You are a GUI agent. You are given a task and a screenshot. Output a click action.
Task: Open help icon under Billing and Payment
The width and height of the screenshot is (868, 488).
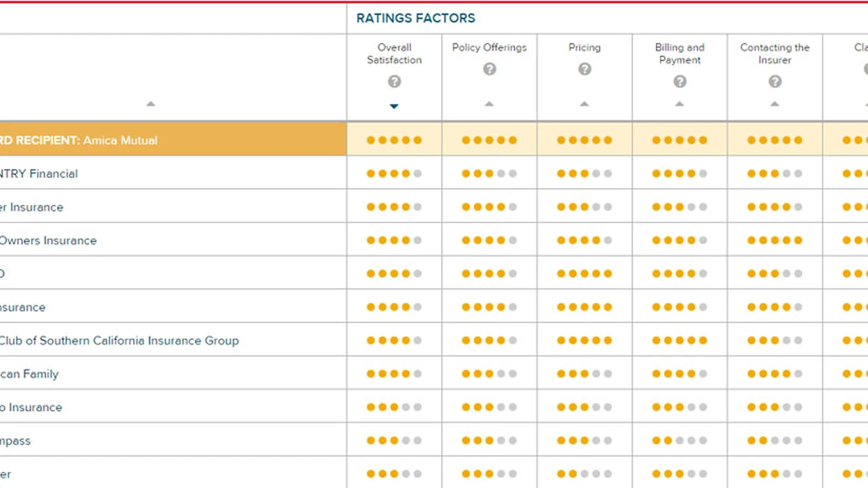(x=679, y=81)
